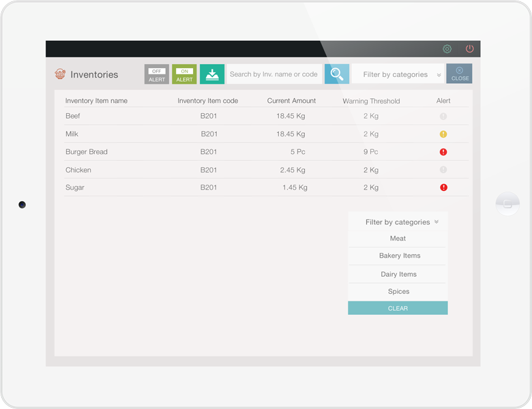This screenshot has width=532, height=409.
Task: Click the red alert icon for Sugar
Action: pos(443,187)
